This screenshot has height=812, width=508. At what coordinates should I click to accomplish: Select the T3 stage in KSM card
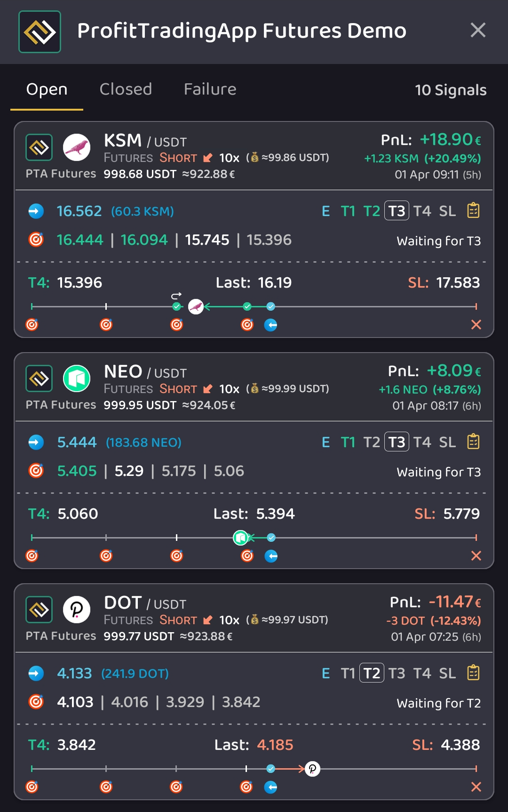[x=397, y=211]
